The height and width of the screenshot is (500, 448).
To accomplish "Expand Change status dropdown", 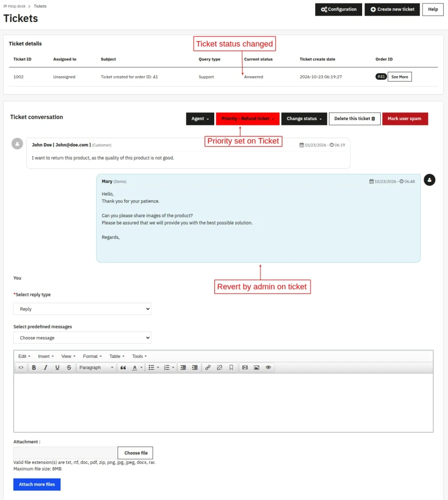I will pyautogui.click(x=304, y=119).
